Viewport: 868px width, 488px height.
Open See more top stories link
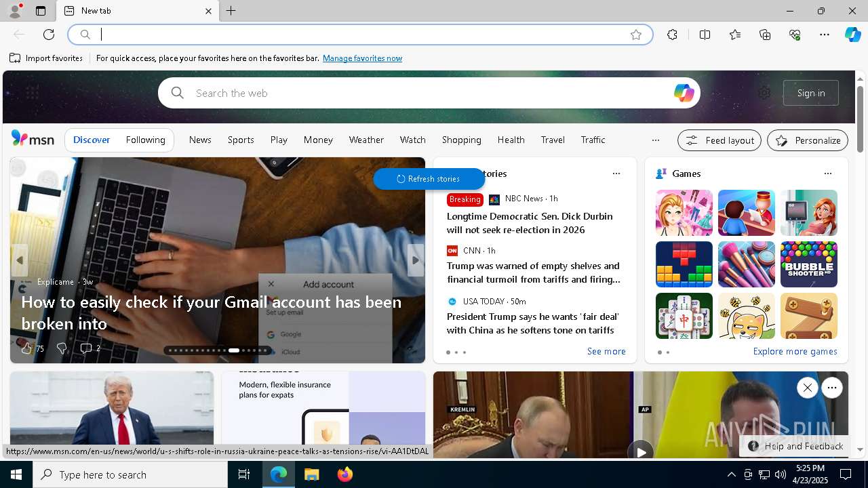tap(606, 351)
